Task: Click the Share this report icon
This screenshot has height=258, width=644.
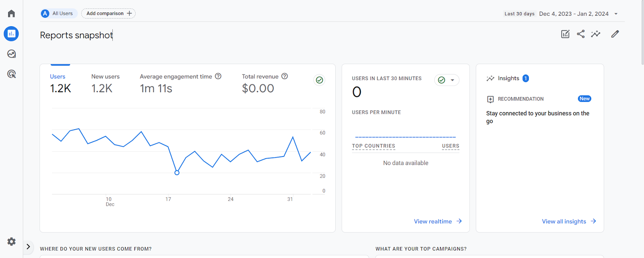Action: click(x=580, y=34)
